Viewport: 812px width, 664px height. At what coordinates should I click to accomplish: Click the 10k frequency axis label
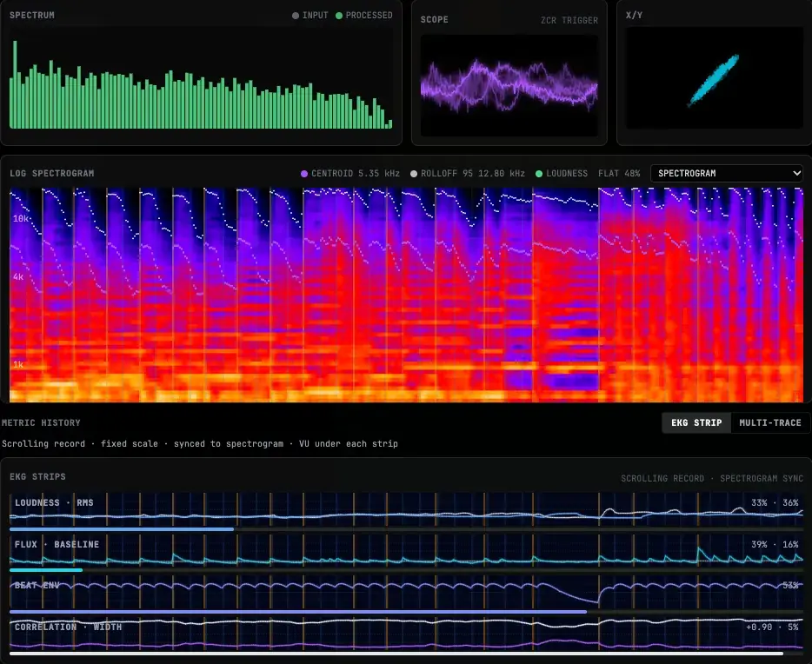click(x=21, y=218)
